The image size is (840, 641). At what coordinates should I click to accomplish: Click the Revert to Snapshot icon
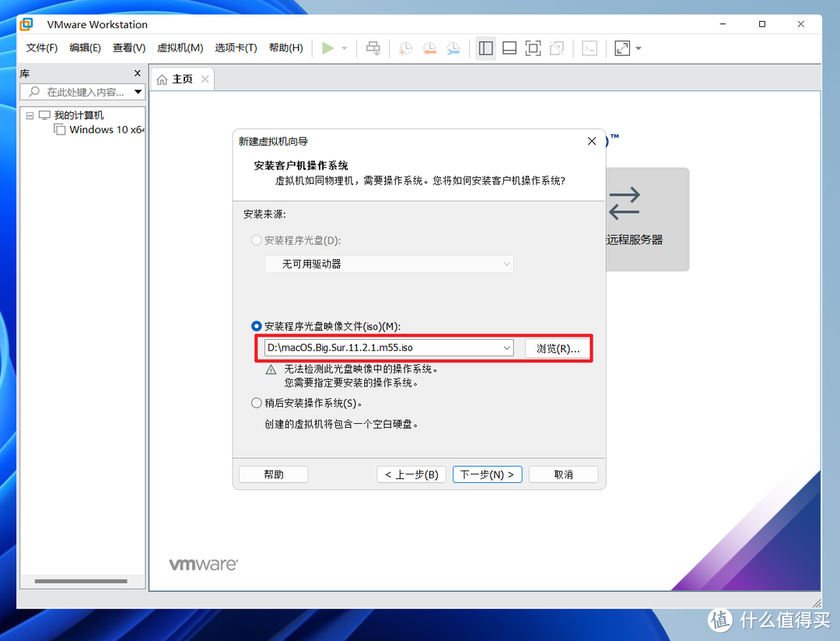tap(429, 48)
